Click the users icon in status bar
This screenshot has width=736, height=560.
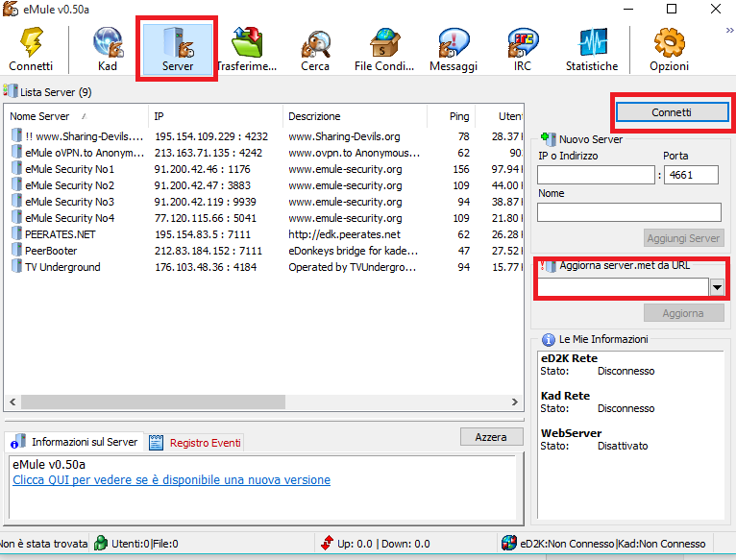[101, 543]
